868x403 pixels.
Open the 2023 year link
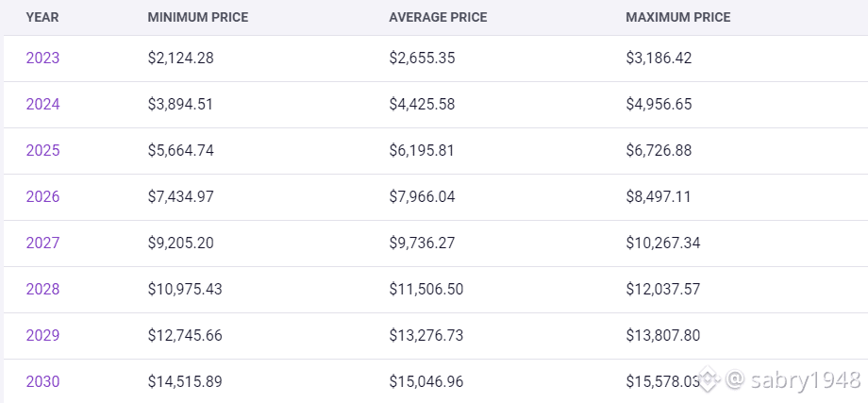click(x=42, y=59)
